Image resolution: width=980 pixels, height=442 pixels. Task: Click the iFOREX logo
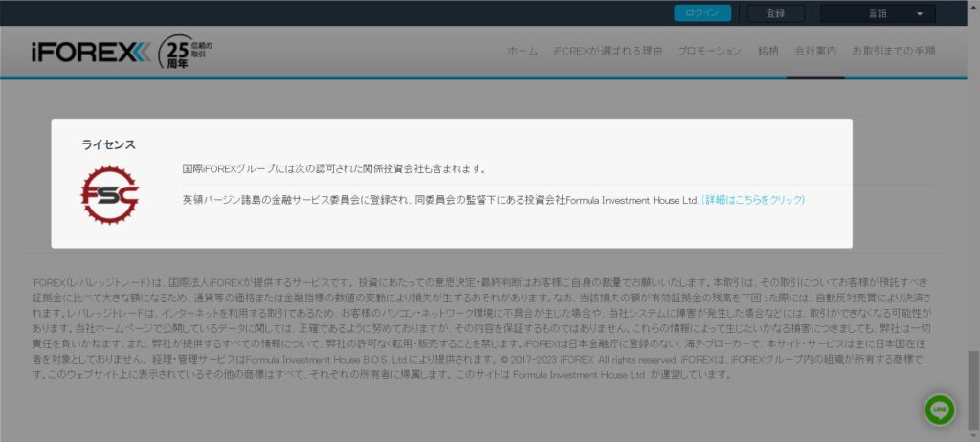point(91,53)
